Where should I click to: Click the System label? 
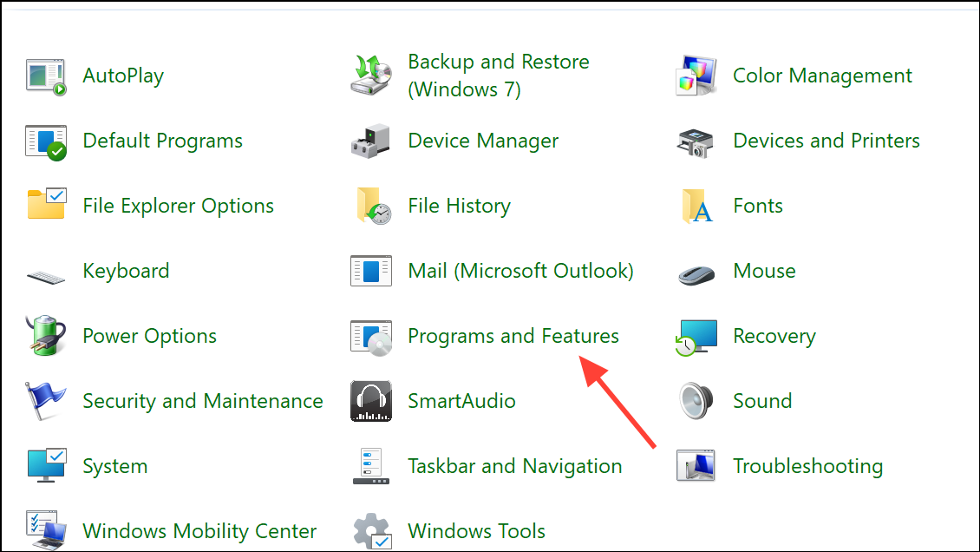(x=115, y=466)
